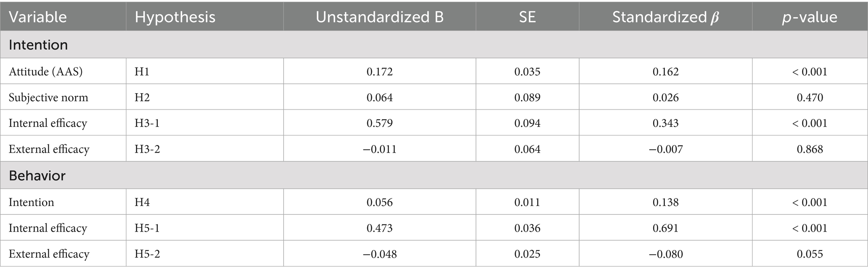Click the p-value cell showing 0.868
868x274 pixels.
(x=810, y=149)
